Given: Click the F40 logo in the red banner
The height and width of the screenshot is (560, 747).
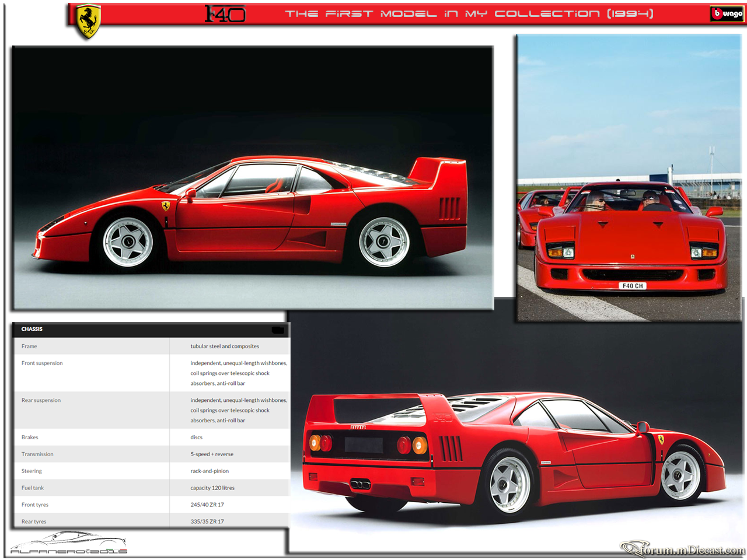Looking at the screenshot, I should (225, 13).
